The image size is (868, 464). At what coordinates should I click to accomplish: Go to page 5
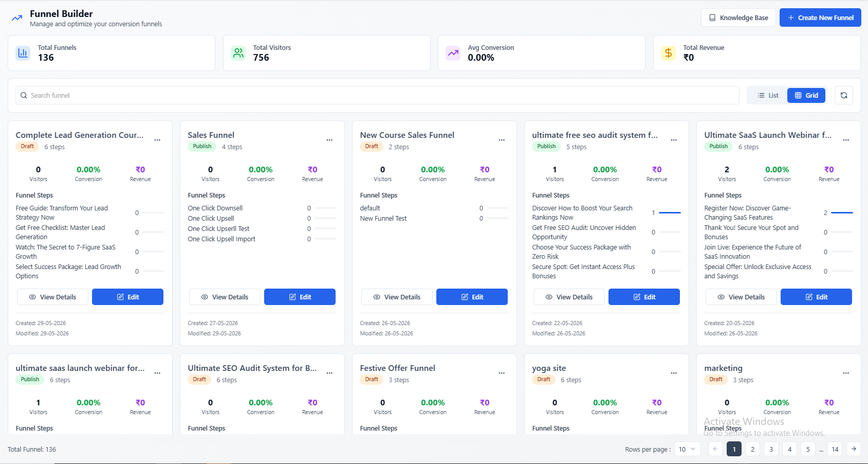pyautogui.click(x=808, y=449)
